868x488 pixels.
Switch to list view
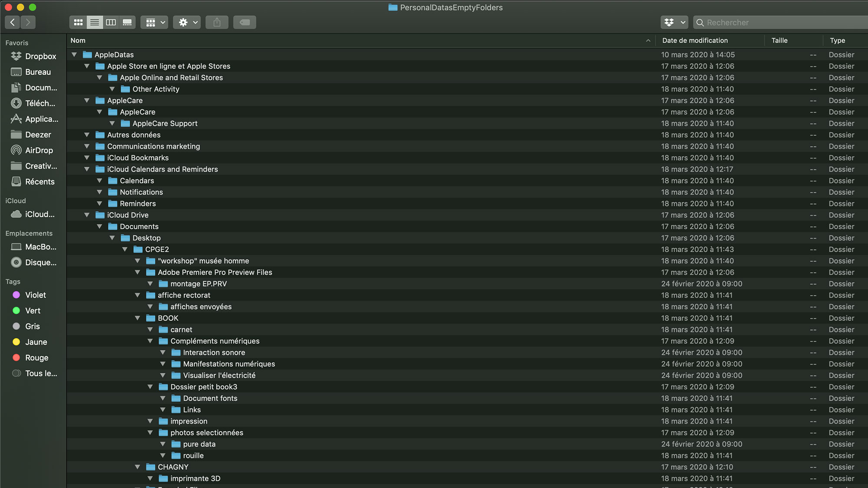coord(95,22)
